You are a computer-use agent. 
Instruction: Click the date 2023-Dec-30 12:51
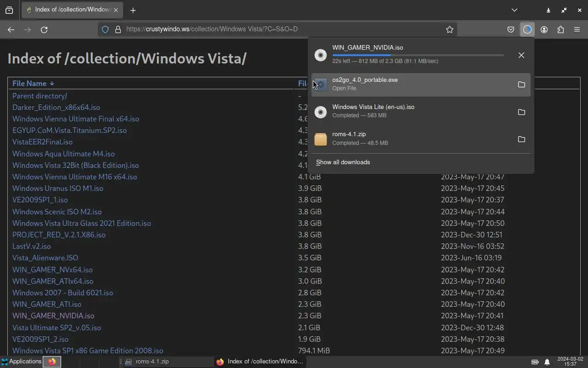point(472,235)
